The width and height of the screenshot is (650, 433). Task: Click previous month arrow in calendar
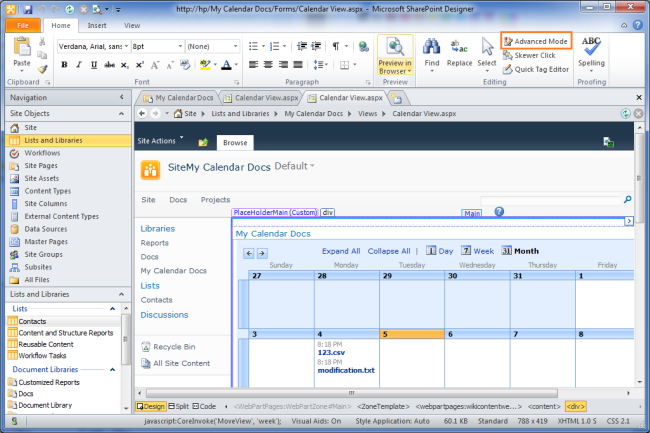pyautogui.click(x=249, y=253)
